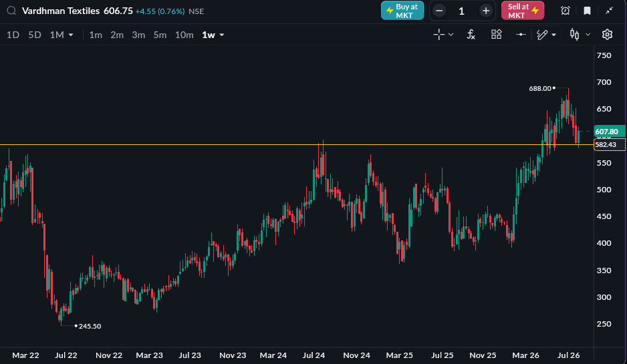Click the 688.00 high price marker
Viewport: 627px width, 364px height.
tap(540, 89)
